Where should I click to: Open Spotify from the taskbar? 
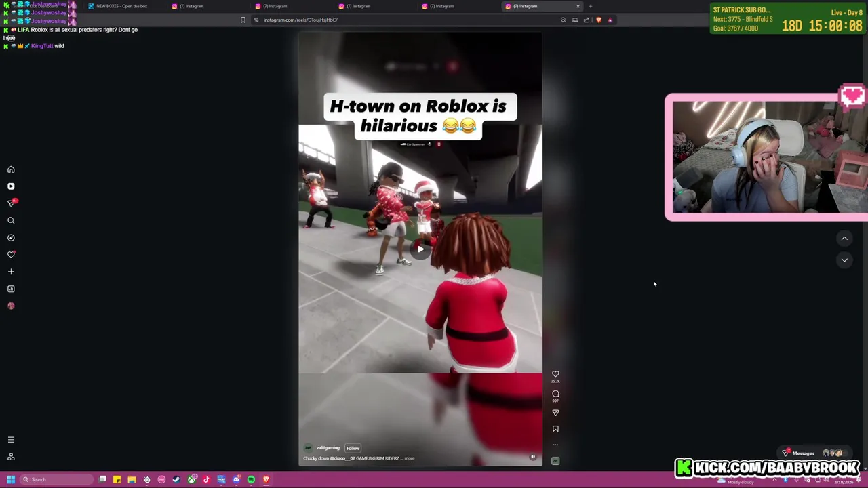(x=251, y=480)
